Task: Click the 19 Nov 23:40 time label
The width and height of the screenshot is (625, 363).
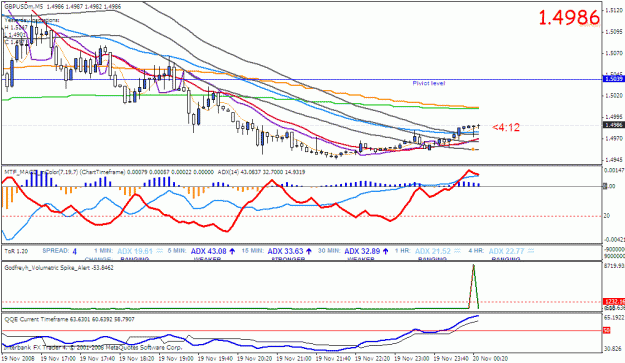Action: coord(452,358)
